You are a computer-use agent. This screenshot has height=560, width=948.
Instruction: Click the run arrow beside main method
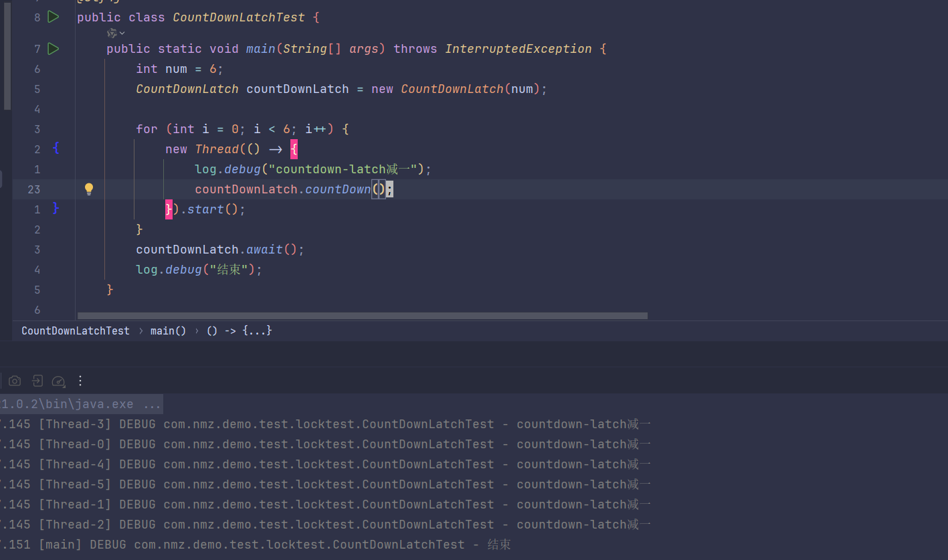coord(54,49)
